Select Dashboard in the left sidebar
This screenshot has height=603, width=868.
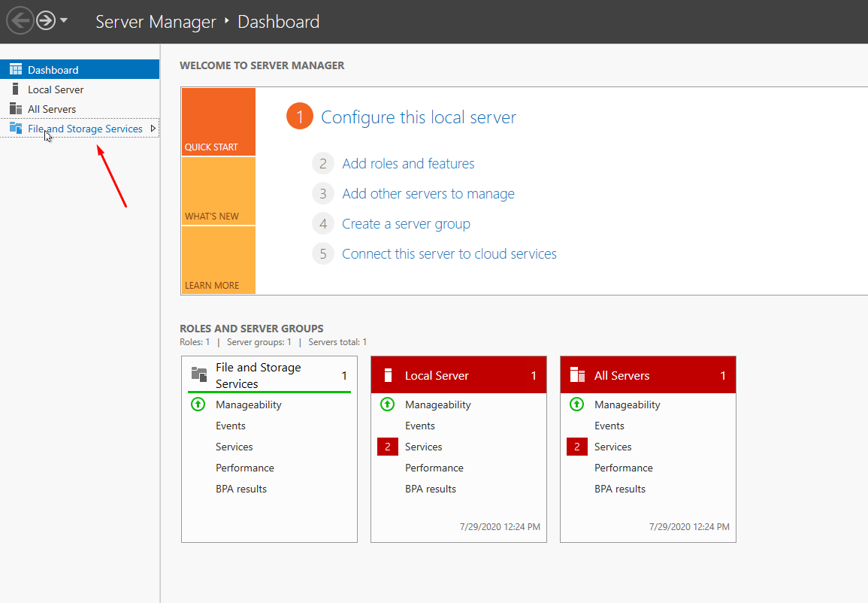click(53, 70)
